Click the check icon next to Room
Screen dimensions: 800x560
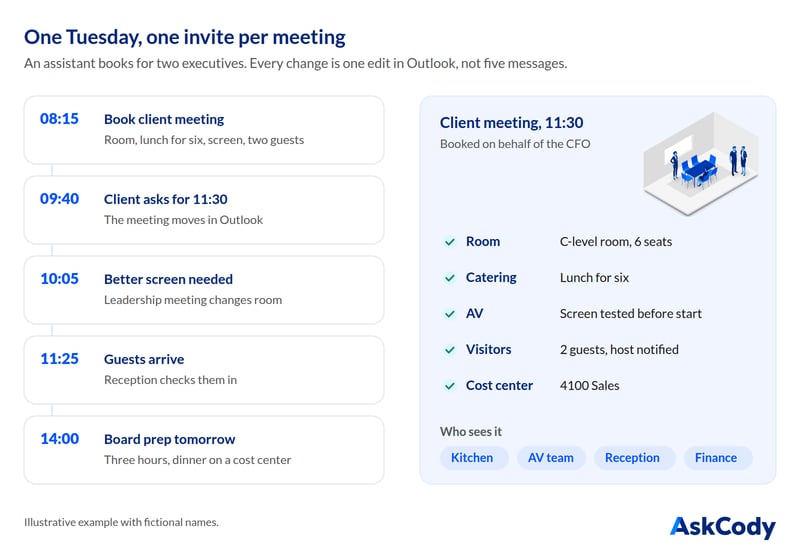(449, 242)
